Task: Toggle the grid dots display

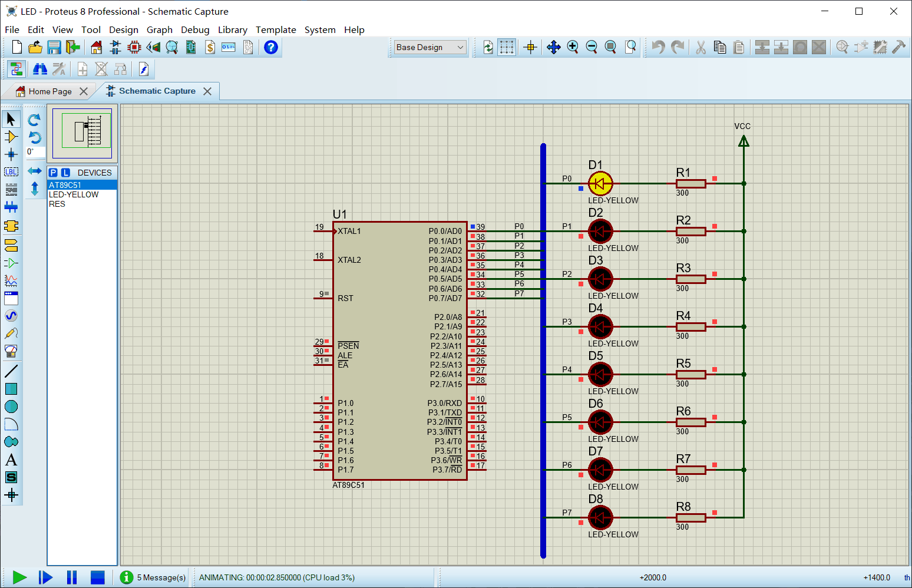Action: (x=507, y=47)
